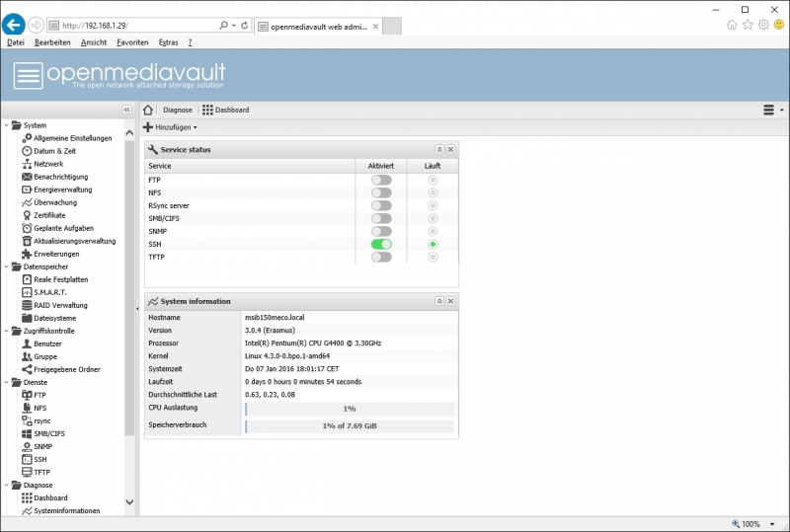
Task: Click the browser back button
Action: click(x=14, y=25)
